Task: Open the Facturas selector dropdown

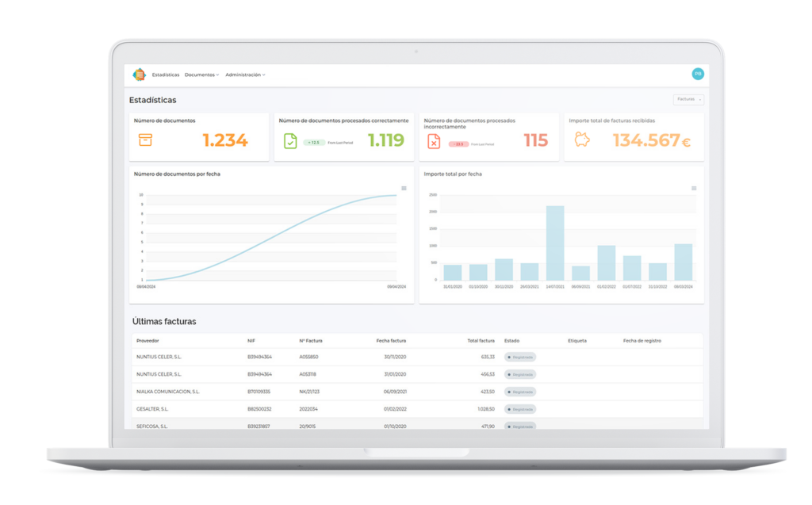Action: coord(688,99)
